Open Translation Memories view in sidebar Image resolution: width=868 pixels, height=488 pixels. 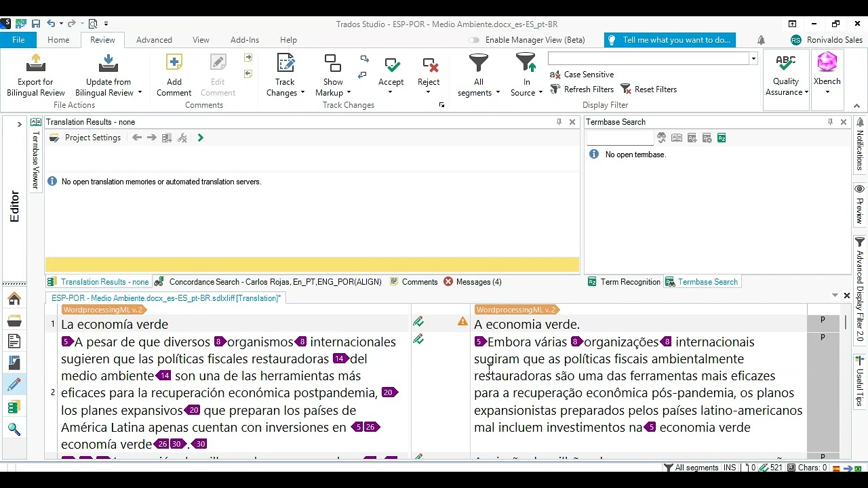tap(14, 407)
